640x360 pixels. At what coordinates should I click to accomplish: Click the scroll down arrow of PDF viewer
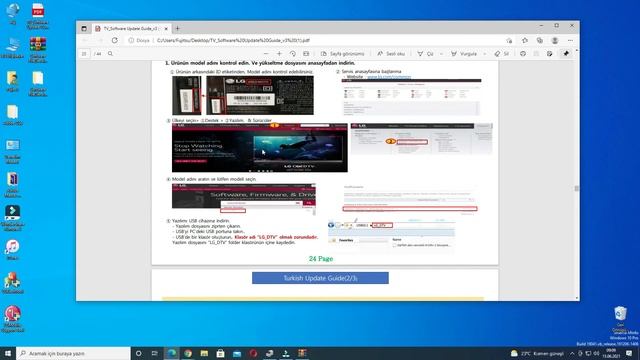[x=576, y=298]
